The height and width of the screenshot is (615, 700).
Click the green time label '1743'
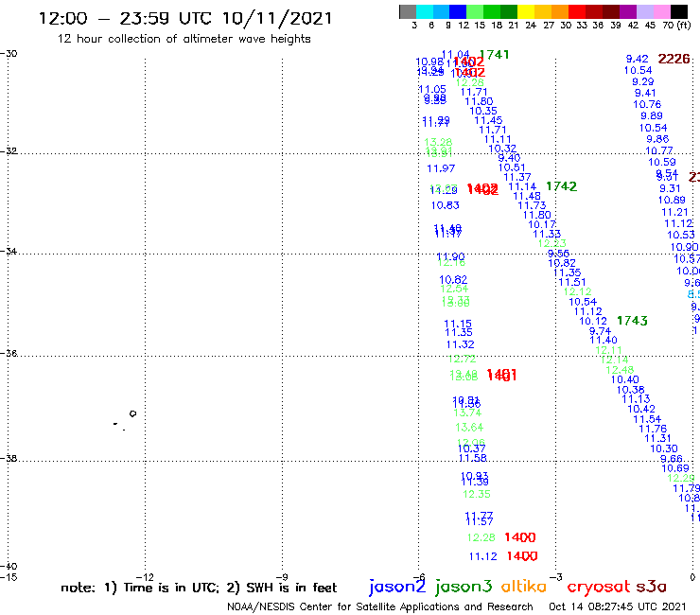click(x=632, y=321)
